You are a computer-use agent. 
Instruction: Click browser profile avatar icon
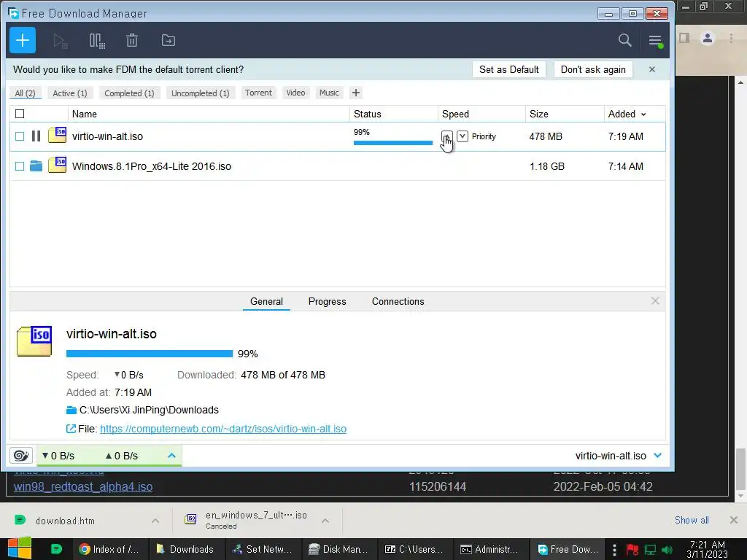pyautogui.click(x=708, y=38)
